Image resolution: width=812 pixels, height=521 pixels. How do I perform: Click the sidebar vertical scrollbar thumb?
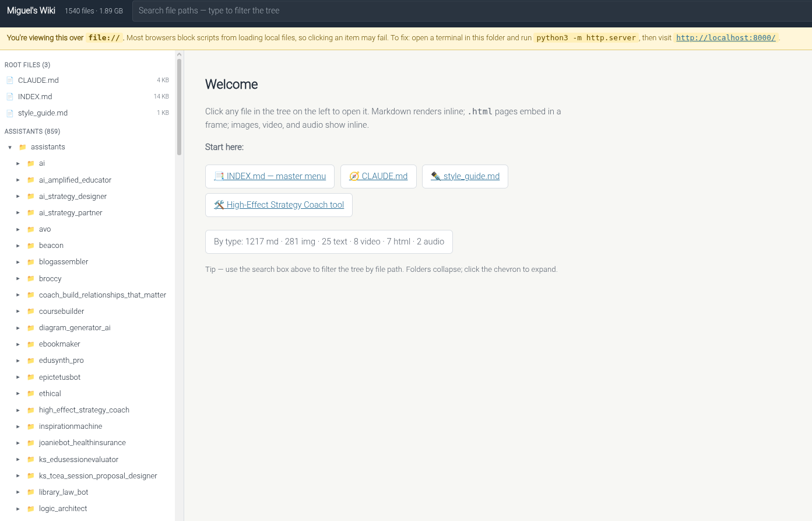point(179,105)
